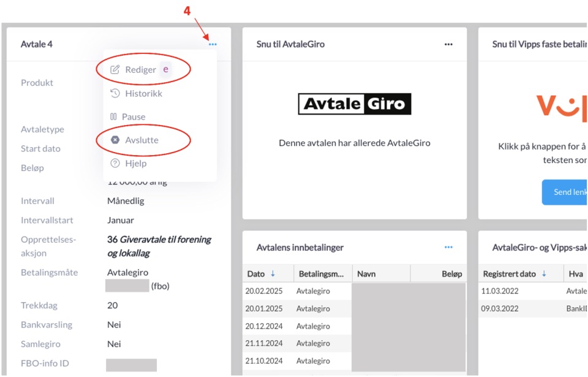
Task: Select Avslutte to end agreement
Action: pyautogui.click(x=141, y=140)
